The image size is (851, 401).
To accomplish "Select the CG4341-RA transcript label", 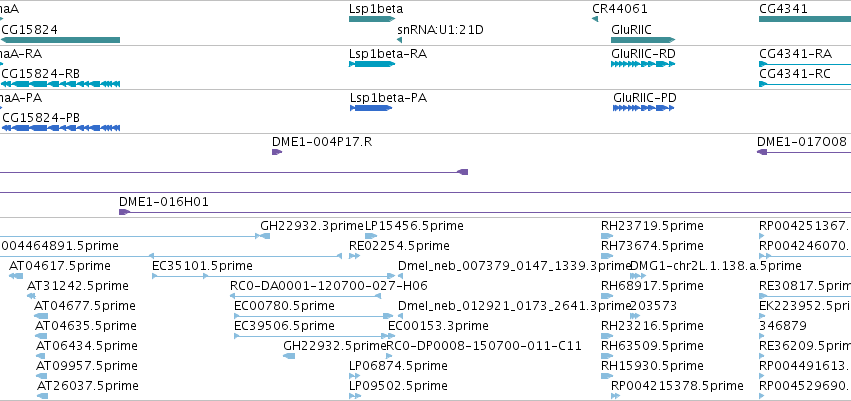I will (795, 54).
